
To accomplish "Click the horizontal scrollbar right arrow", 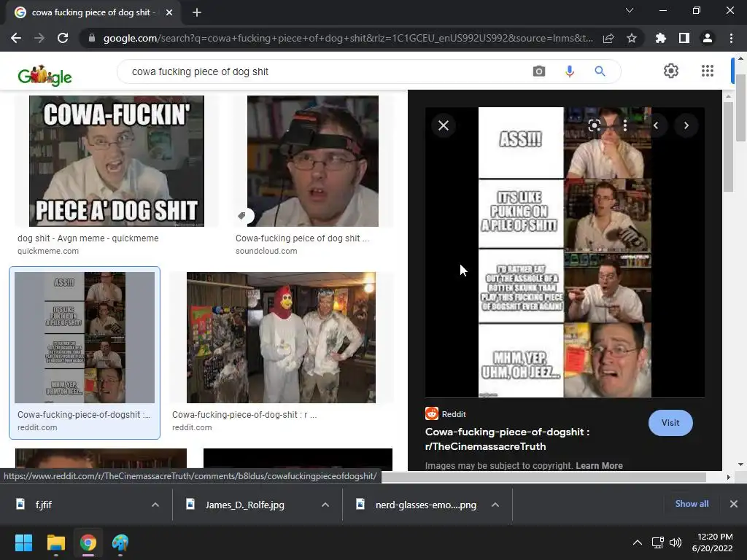I will [728, 477].
